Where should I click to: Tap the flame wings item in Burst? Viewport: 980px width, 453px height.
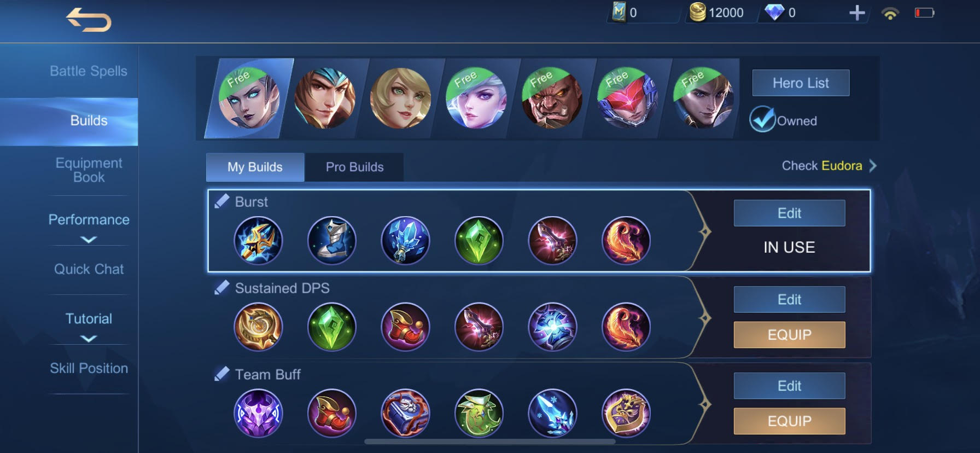(626, 241)
